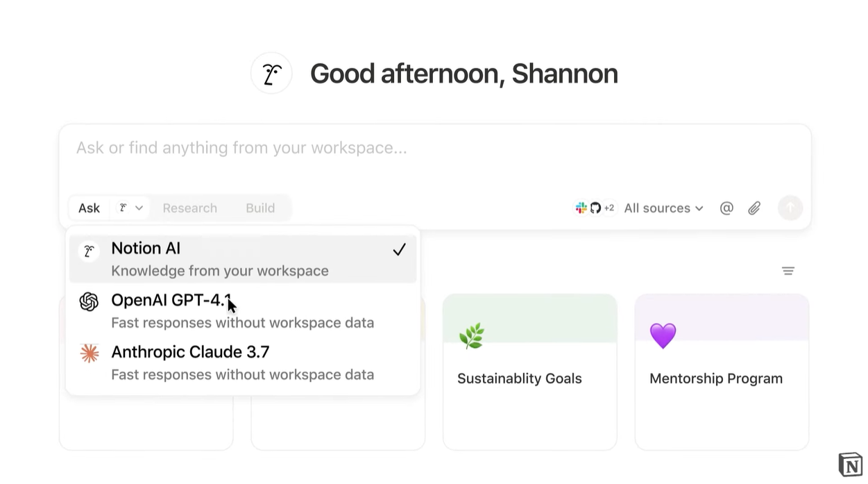Click the Notion logo in bottom corner
This screenshot has height=484, width=868.
850,465
